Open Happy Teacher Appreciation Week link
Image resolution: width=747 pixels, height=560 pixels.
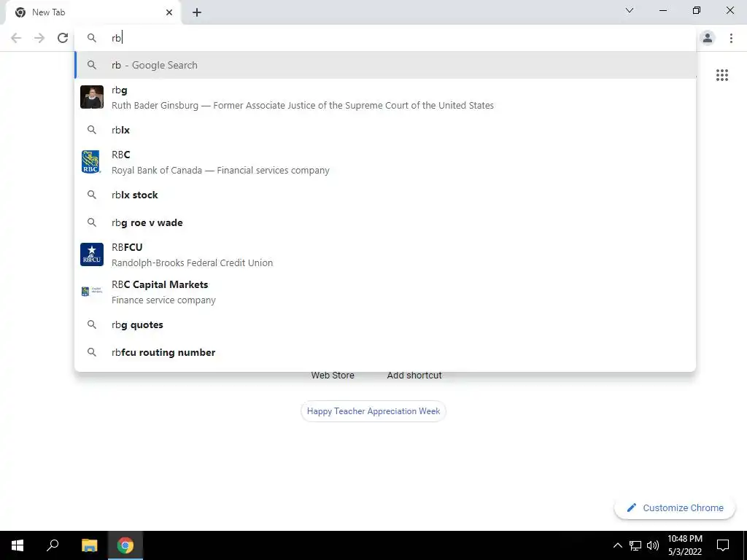373,411
